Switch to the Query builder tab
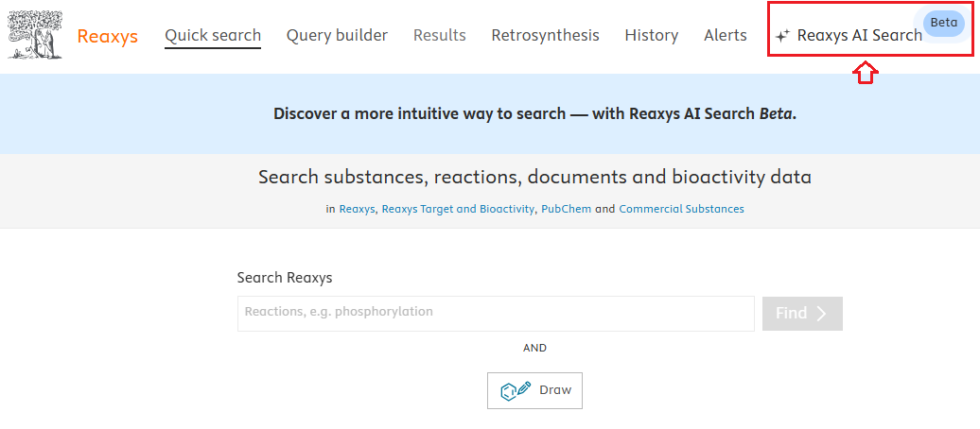The height and width of the screenshot is (429, 980). [x=337, y=36]
